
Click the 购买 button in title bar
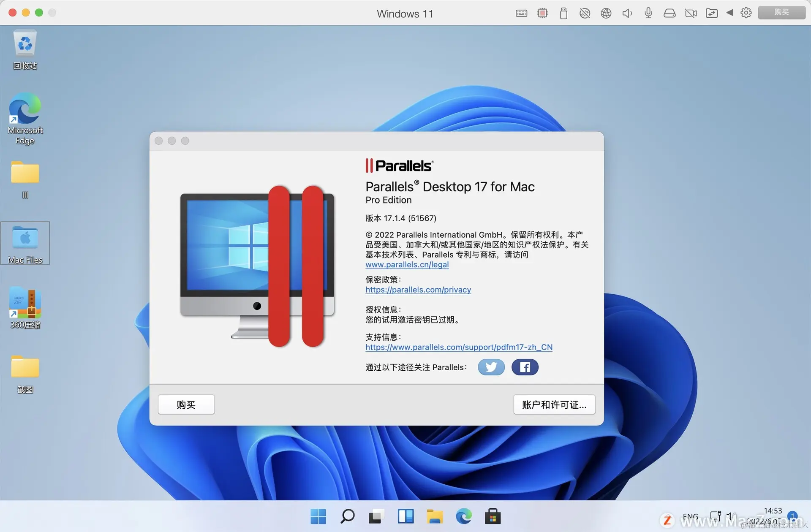click(781, 12)
